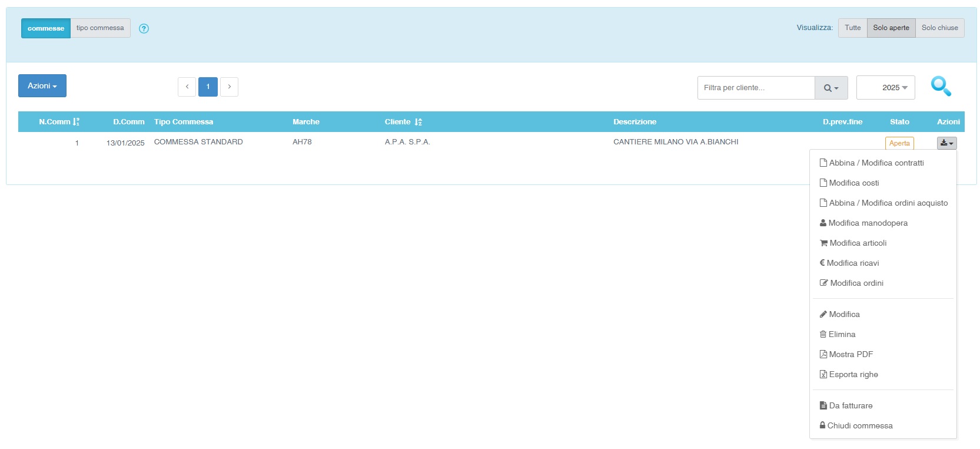Choose Modifica articoli cart entry
The image size is (980, 449).
(x=858, y=243)
